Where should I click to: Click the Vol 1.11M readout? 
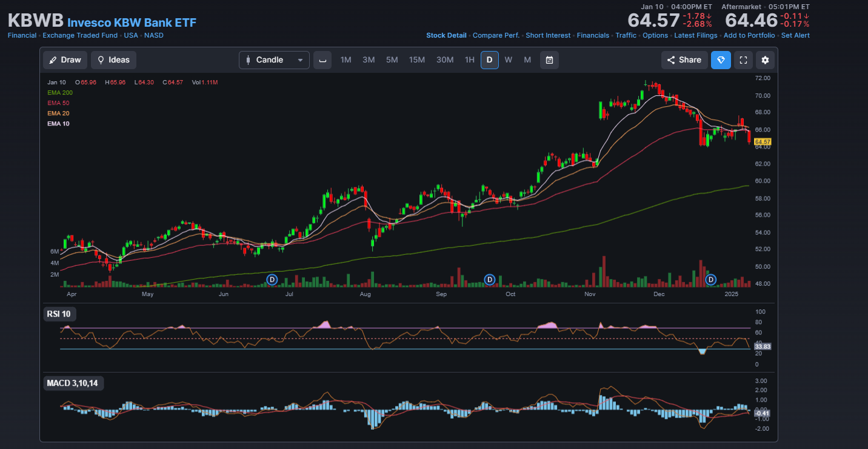[204, 82]
